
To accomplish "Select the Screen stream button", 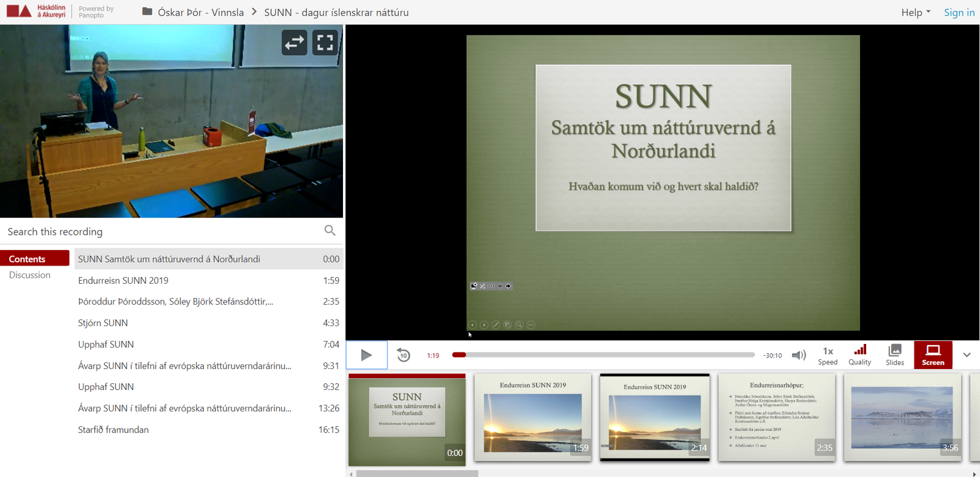I will 933,354.
